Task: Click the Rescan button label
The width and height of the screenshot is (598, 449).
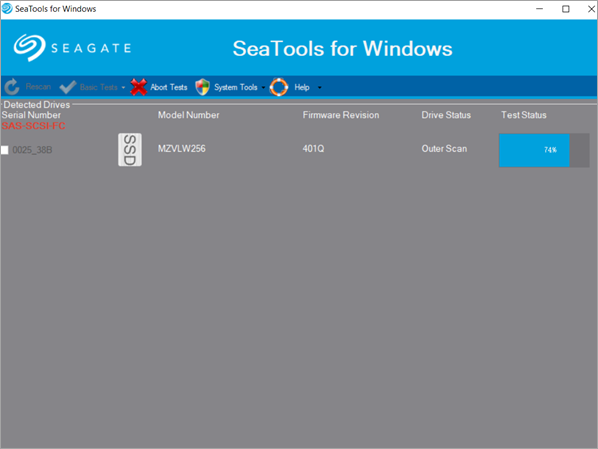Action: point(38,87)
